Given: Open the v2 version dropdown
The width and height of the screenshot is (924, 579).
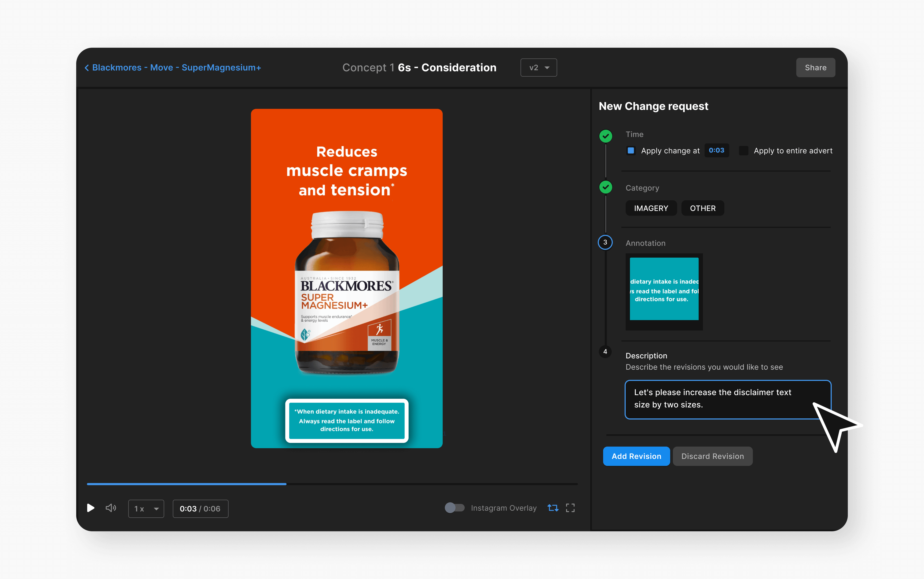Looking at the screenshot, I should tap(538, 68).
